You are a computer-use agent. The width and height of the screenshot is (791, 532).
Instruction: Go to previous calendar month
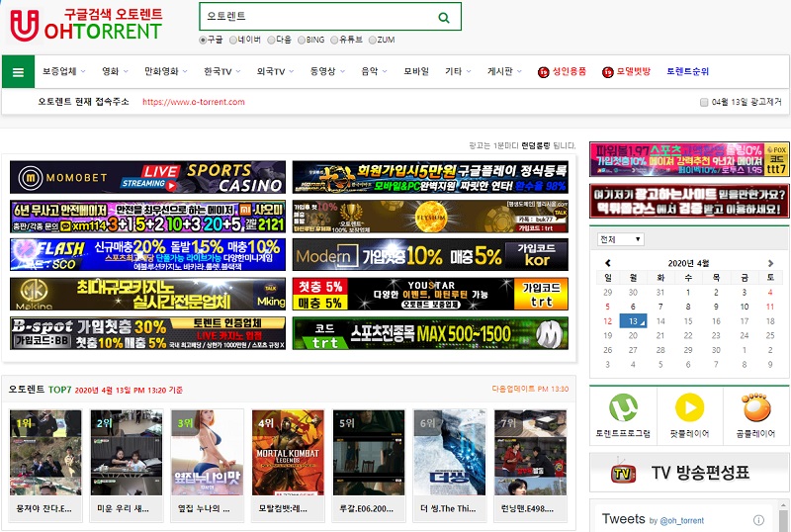coord(608,263)
